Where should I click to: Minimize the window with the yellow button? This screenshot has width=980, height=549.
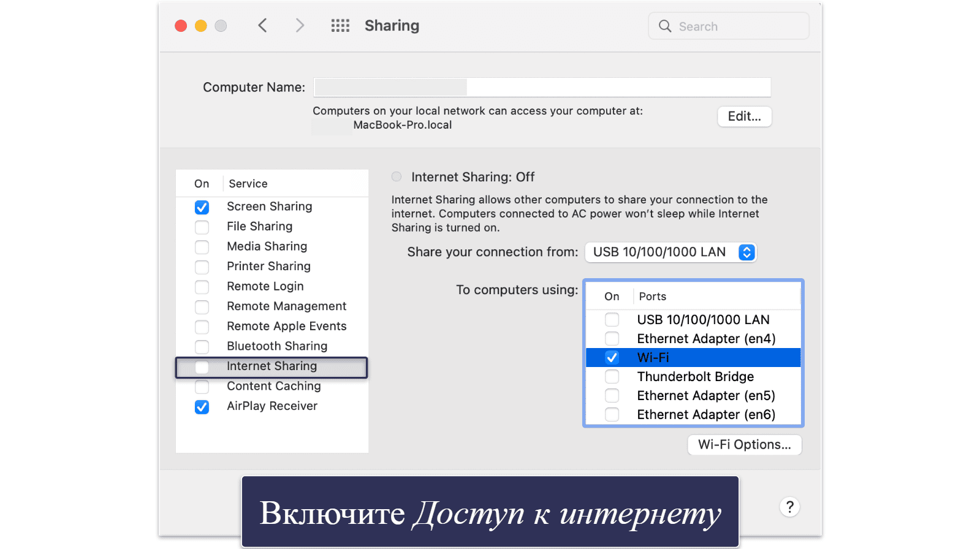(201, 26)
